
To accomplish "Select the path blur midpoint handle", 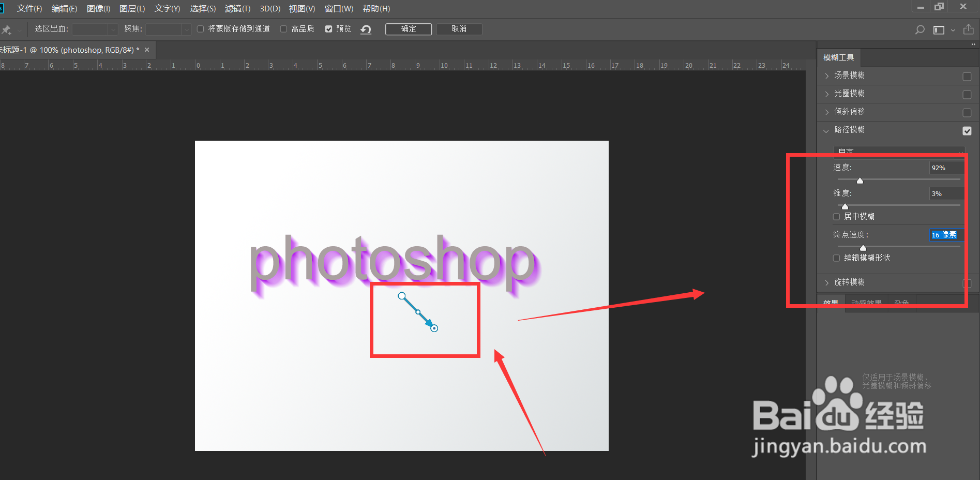I will point(418,312).
